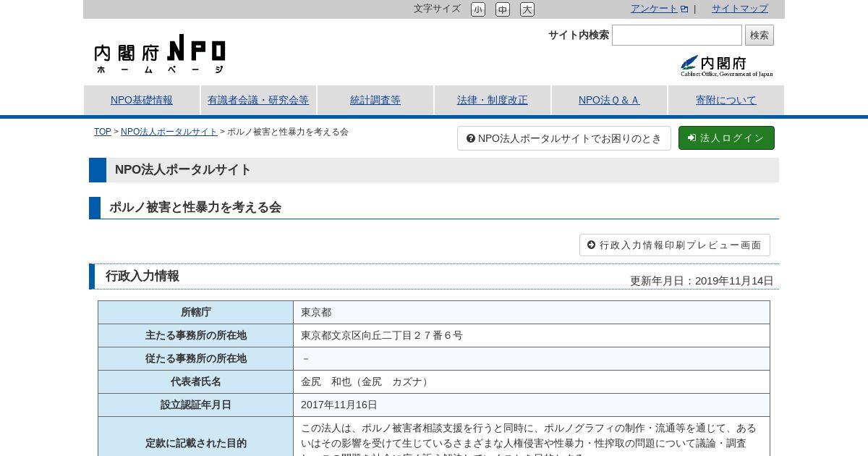Click the date 2017年11月16日

339,405
